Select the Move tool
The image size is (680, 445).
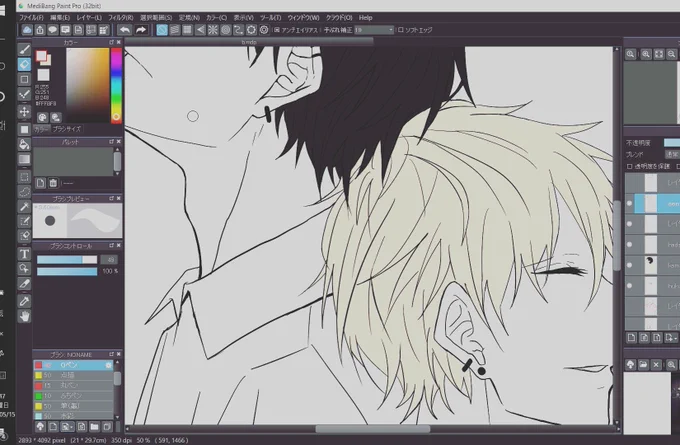24,111
